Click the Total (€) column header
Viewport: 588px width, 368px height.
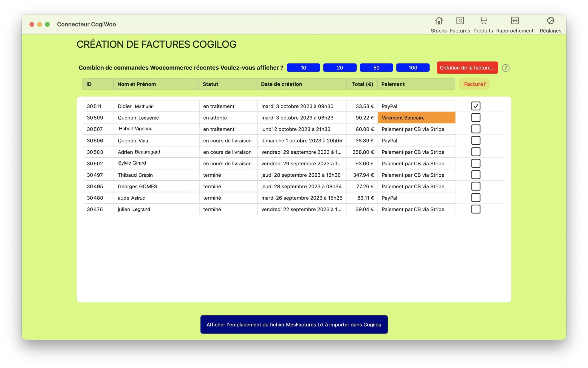(x=362, y=84)
